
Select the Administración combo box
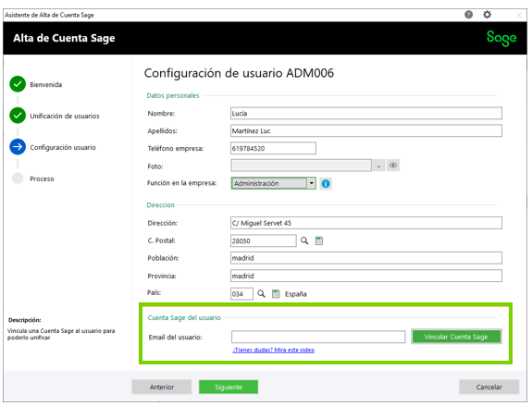pos(273,183)
